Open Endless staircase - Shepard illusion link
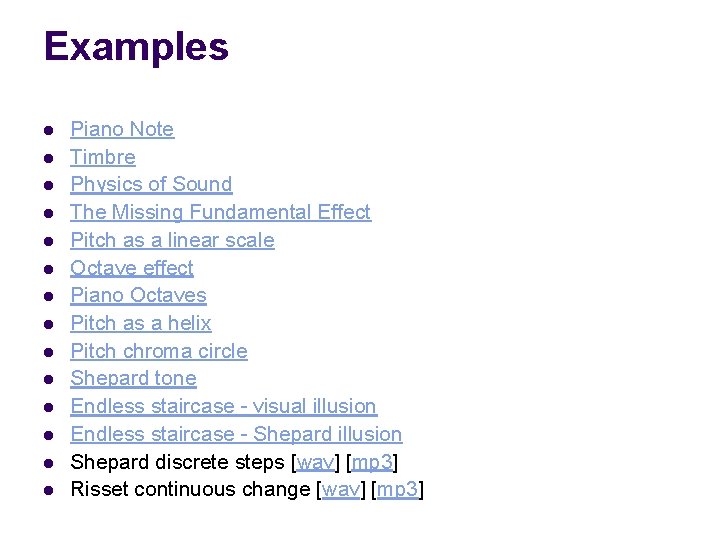The image size is (720, 540). tap(236, 434)
